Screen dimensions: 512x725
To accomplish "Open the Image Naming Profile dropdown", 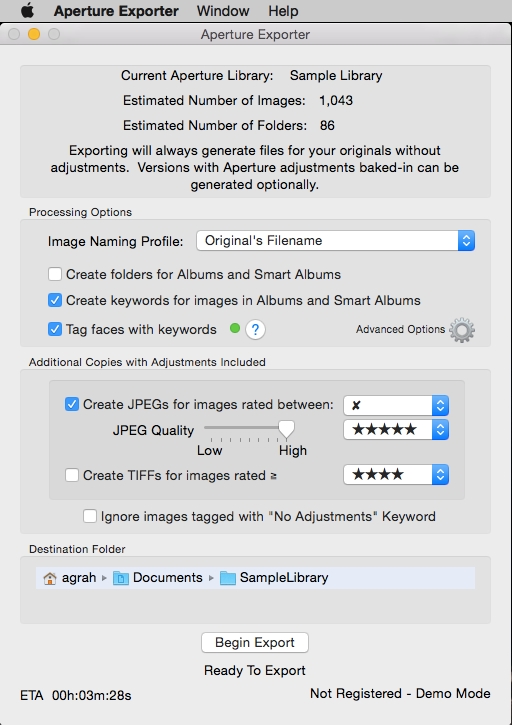I will (x=335, y=241).
